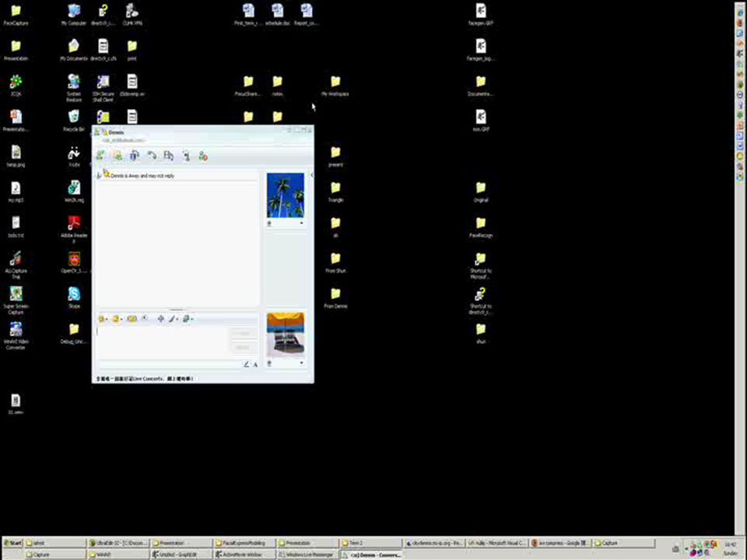Image resolution: width=747 pixels, height=560 pixels.
Task: Start a video call from the conversation toolbar
Action: (x=135, y=156)
